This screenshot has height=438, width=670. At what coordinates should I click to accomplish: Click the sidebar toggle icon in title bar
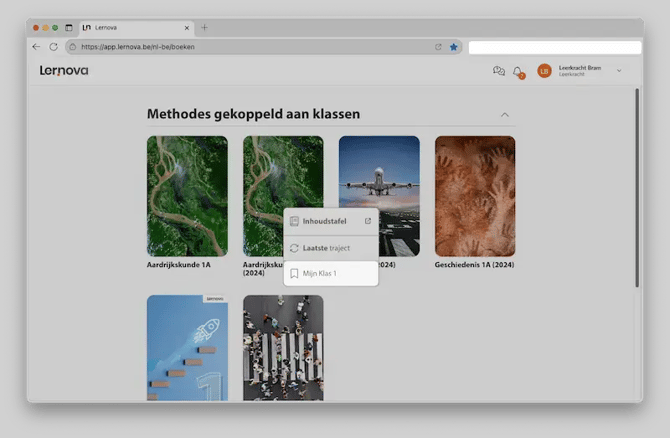click(69, 27)
